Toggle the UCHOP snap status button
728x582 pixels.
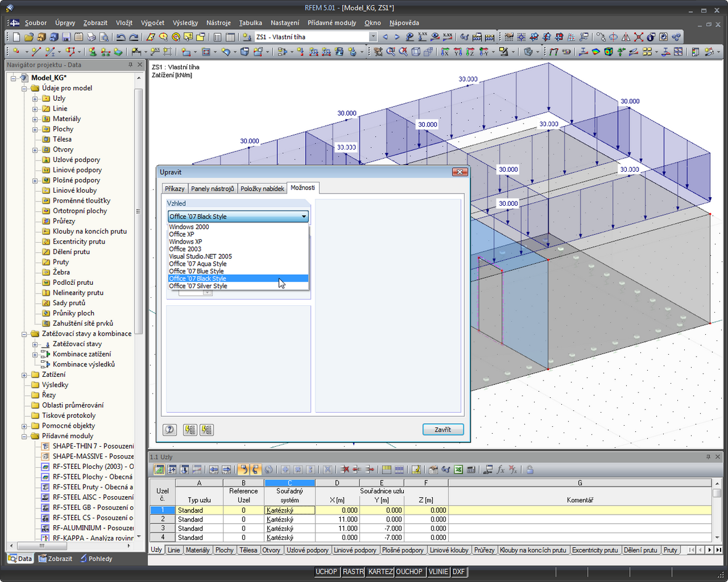(x=327, y=571)
